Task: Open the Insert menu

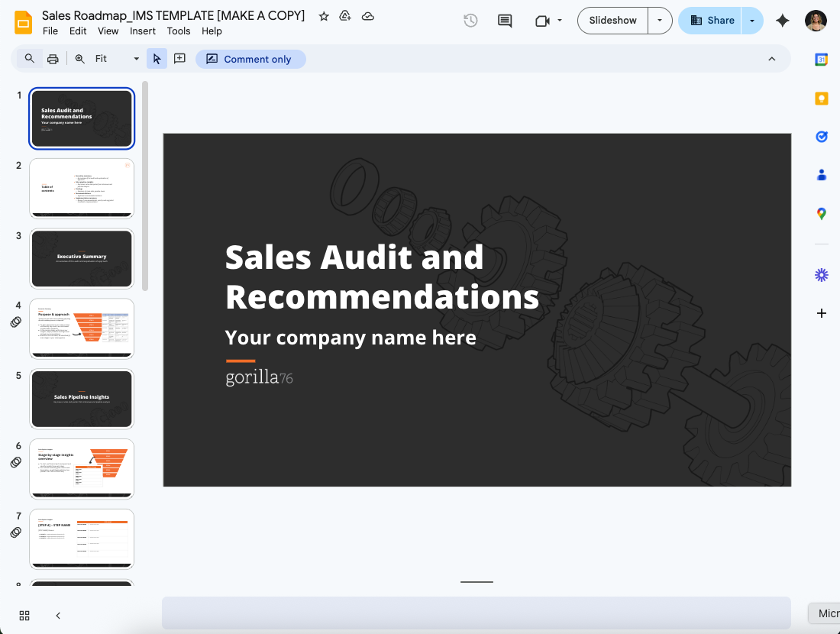Action: click(x=143, y=31)
